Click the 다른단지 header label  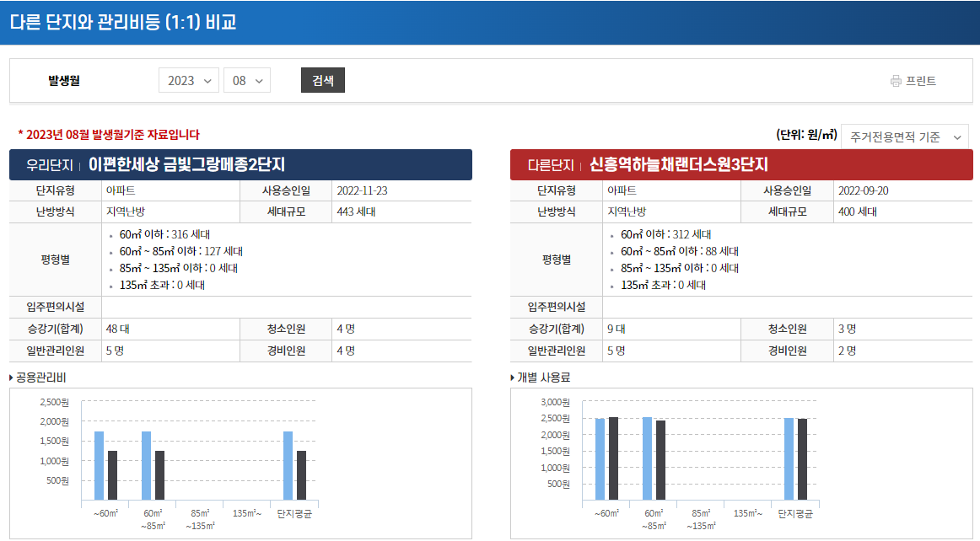pos(551,165)
